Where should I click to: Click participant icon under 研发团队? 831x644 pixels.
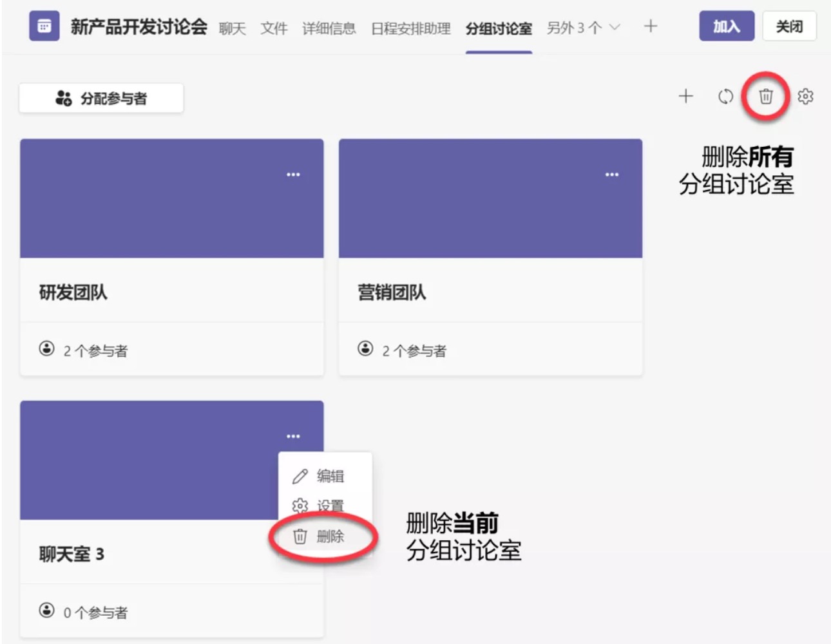46,349
